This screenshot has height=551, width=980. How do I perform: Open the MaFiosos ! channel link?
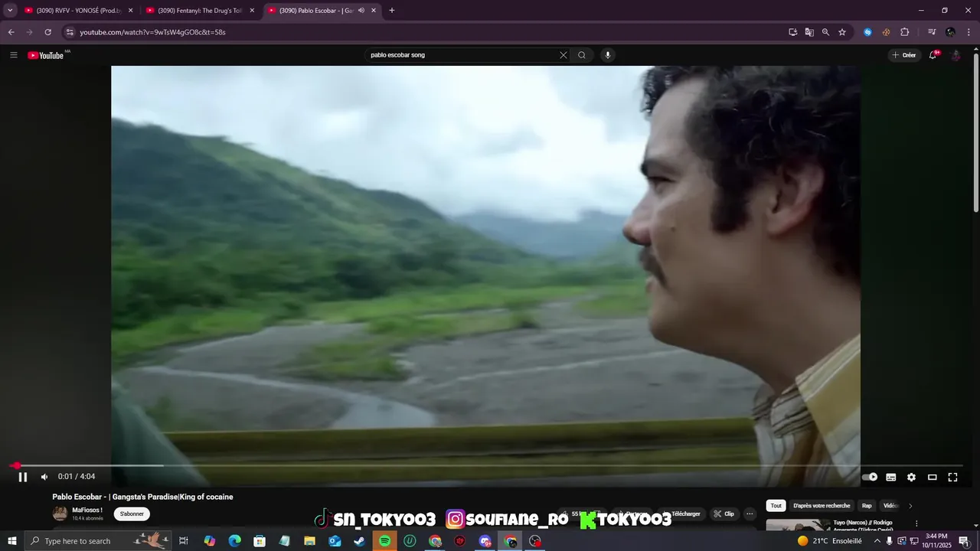(87, 510)
